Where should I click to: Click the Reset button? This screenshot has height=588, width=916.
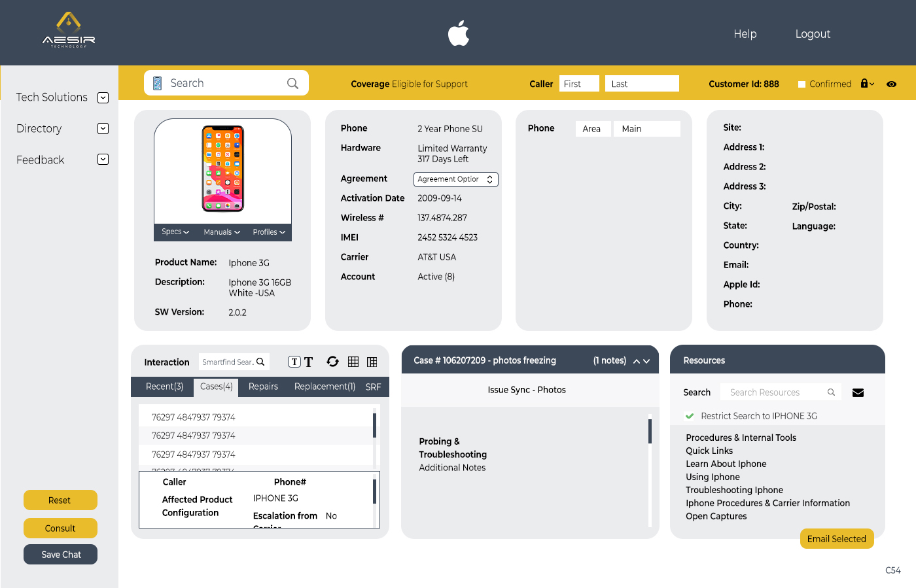(60, 500)
